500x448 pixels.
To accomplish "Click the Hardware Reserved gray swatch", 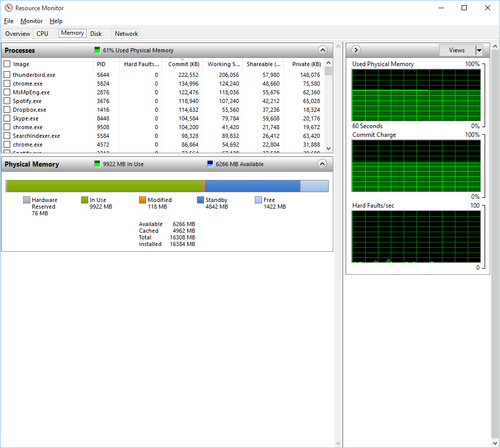I will (27, 200).
